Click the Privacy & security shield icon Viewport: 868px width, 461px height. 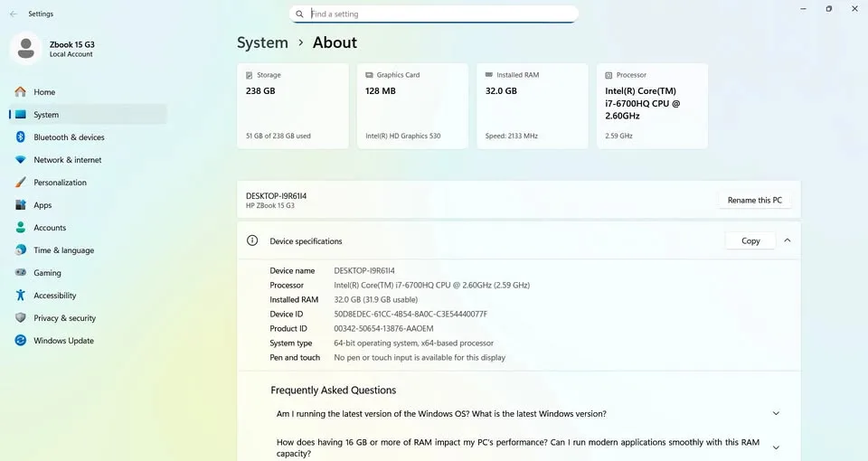coord(20,318)
